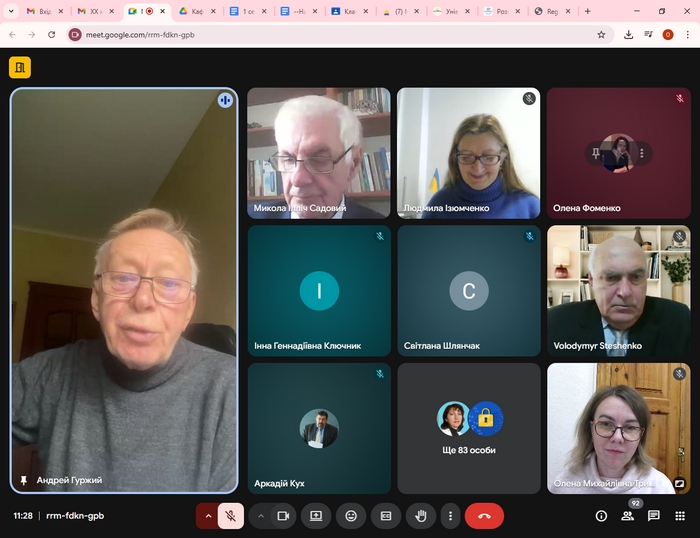The width and height of the screenshot is (700, 538).
Task: Open a new browser tab
Action: click(x=587, y=11)
